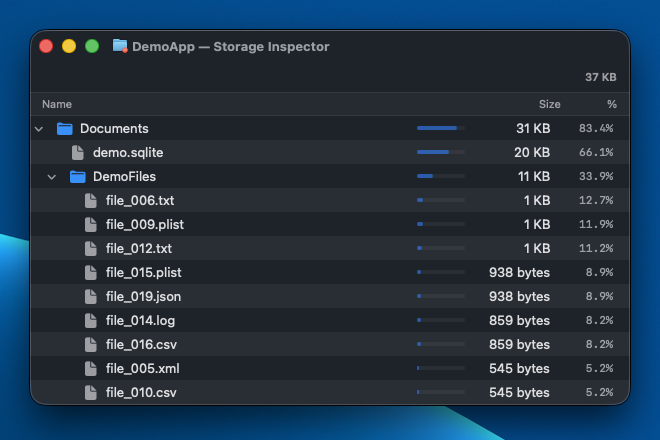Click the DemoFiles folder icon
Image resolution: width=660 pixels, height=440 pixels.
(77, 177)
